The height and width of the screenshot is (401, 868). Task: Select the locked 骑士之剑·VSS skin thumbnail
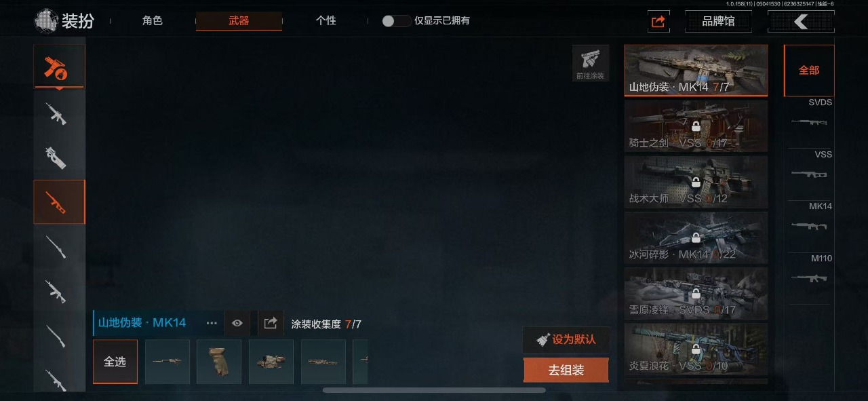(696, 126)
